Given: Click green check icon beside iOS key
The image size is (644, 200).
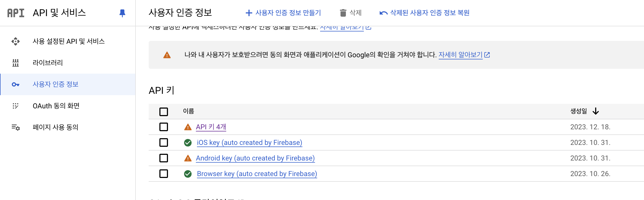Looking at the screenshot, I should click(x=188, y=142).
